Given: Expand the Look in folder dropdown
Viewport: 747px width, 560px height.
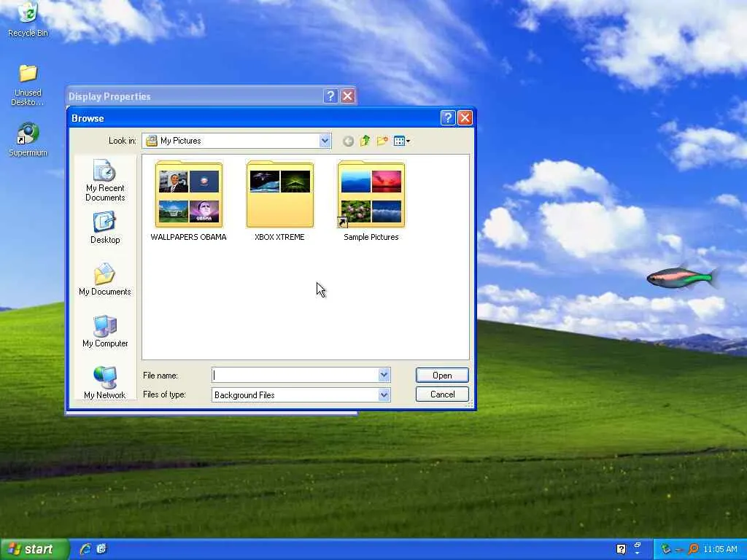Looking at the screenshot, I should click(x=325, y=141).
